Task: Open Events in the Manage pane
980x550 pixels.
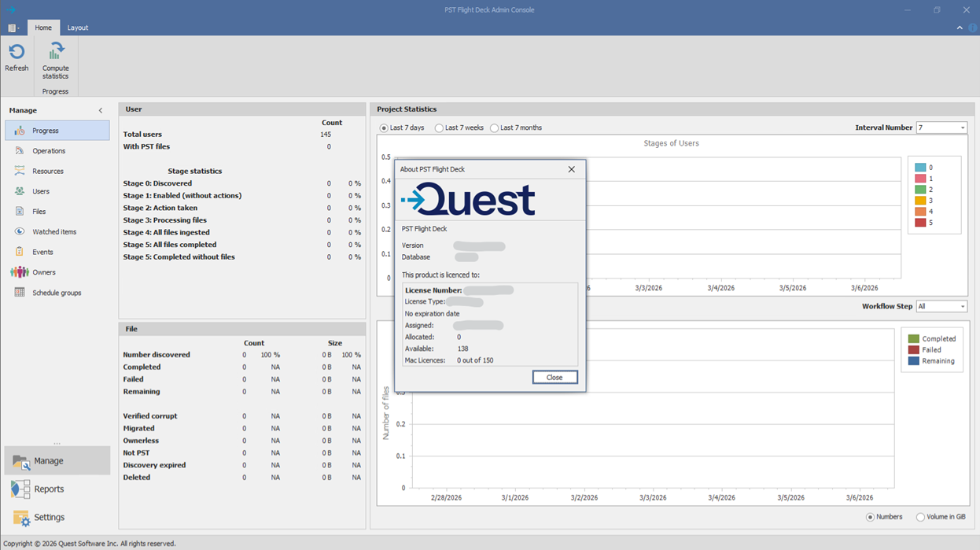Action: pyautogui.click(x=57, y=252)
